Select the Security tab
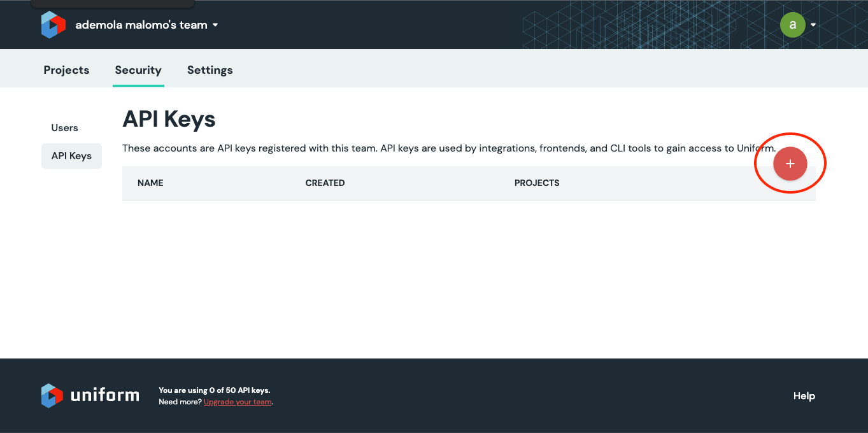 pyautogui.click(x=138, y=70)
